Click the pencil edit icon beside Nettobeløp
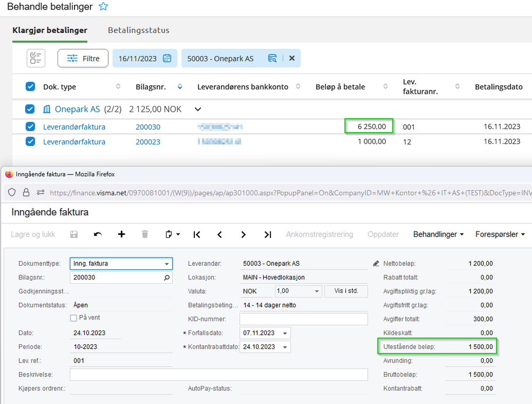This screenshot has width=532, height=404. coord(376,263)
